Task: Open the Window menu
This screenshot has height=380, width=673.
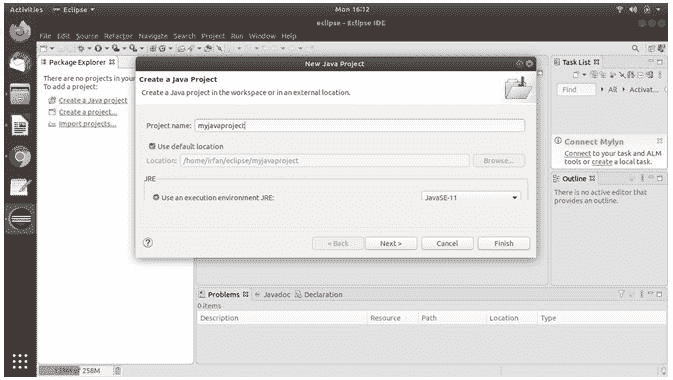Action: [262, 36]
